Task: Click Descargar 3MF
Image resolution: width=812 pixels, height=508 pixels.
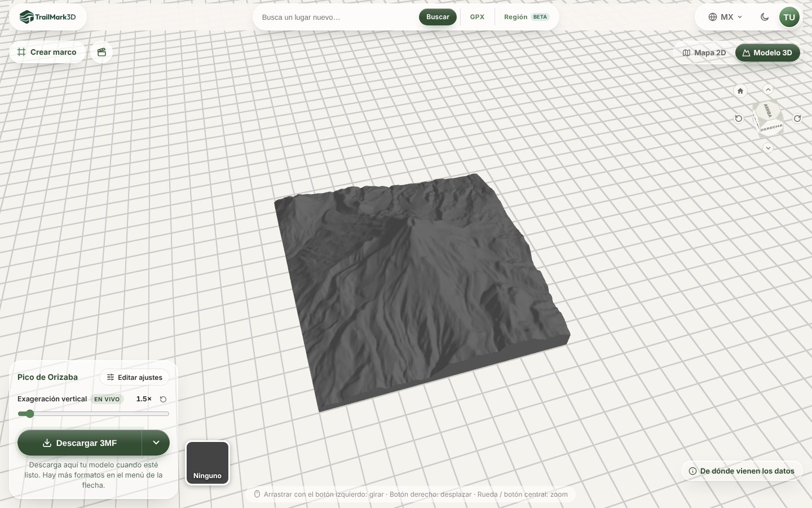Action: [80, 443]
